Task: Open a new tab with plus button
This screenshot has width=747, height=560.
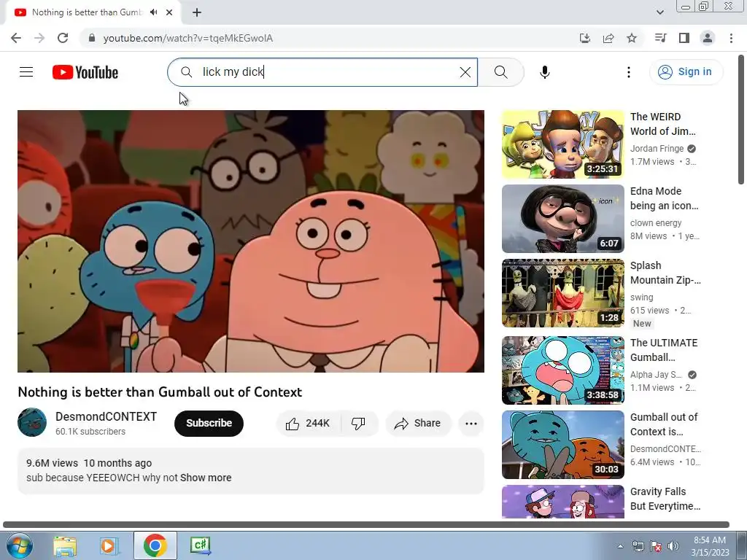Action: [197, 12]
